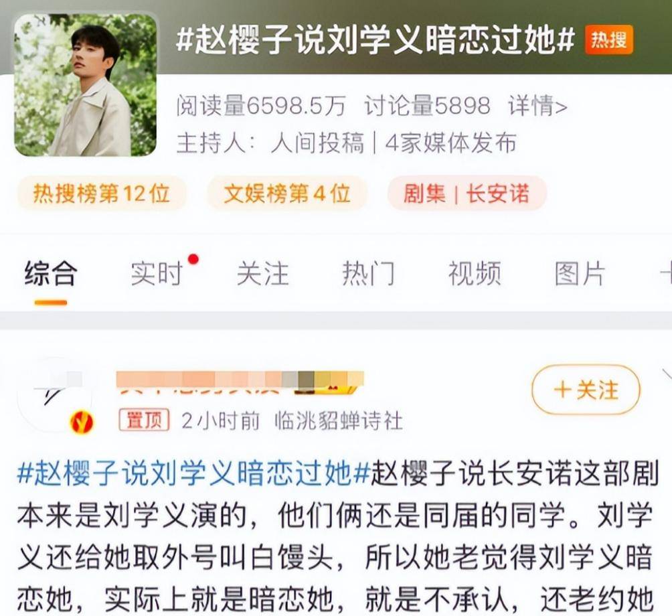Tap the 置顶 pinned label

point(144,420)
